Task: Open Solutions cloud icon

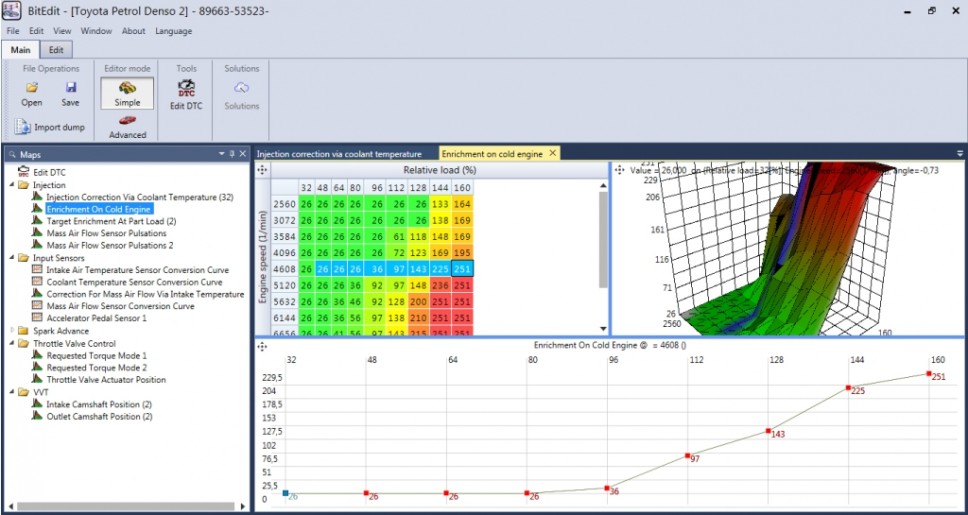Action: pos(241,87)
